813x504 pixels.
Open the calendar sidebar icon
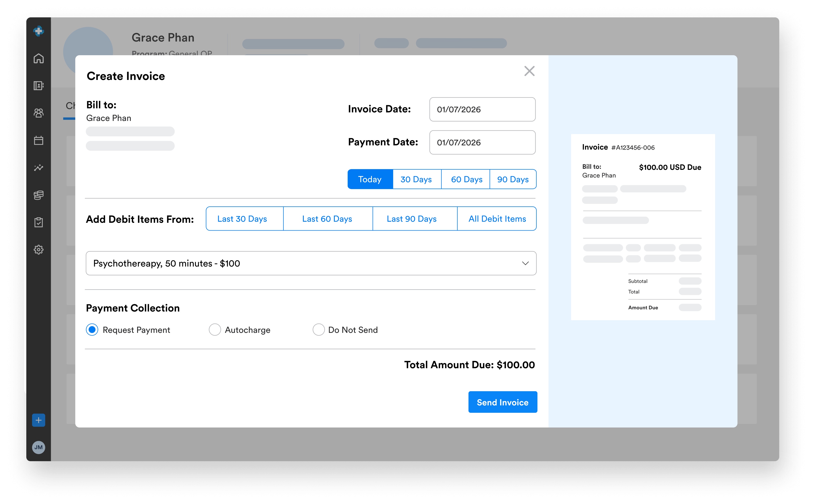point(39,140)
